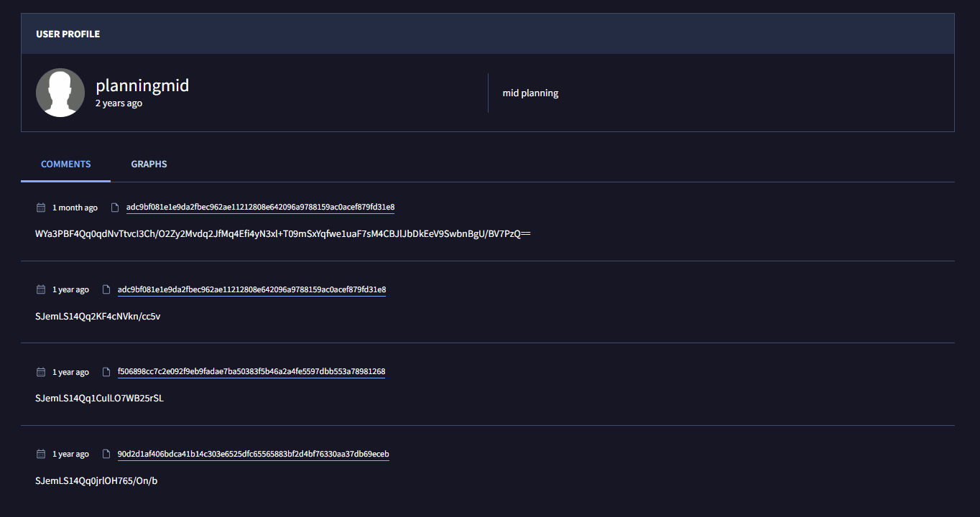Click file icon beside 90d2d1af406bdca4 hash
The image size is (980, 517).
(106, 455)
